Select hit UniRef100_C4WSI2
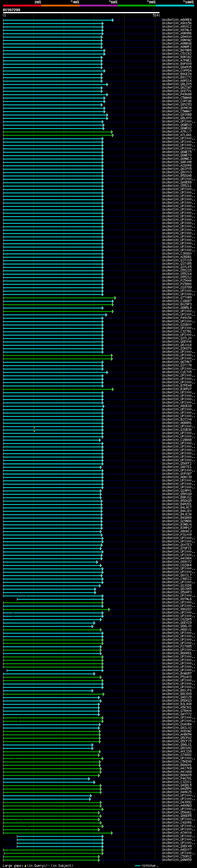The image size is (197, 868). click(x=177, y=579)
